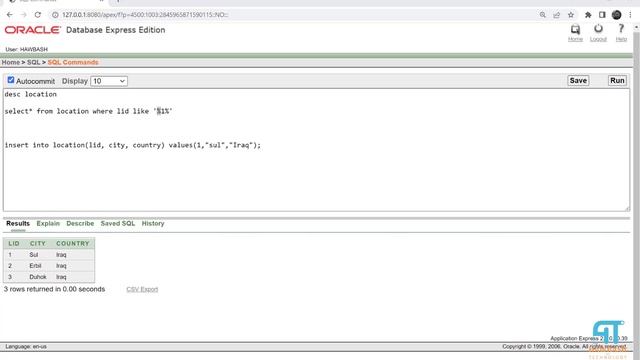The image size is (640, 360).
Task: Open Help question mark icon
Action: (x=621, y=29)
